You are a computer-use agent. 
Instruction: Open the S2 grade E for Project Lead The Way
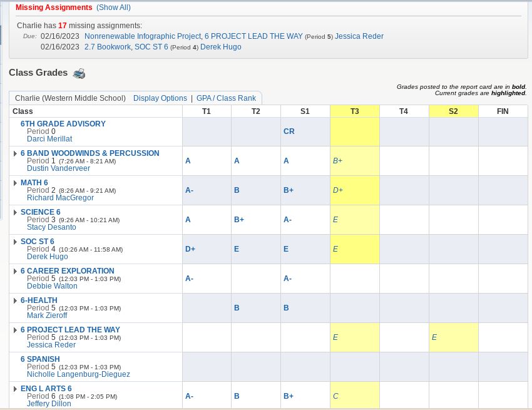click(434, 337)
